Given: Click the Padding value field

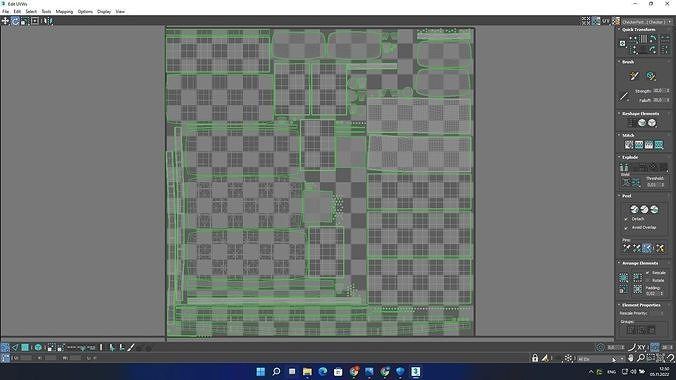Looking at the screenshot, I should click(652, 293).
